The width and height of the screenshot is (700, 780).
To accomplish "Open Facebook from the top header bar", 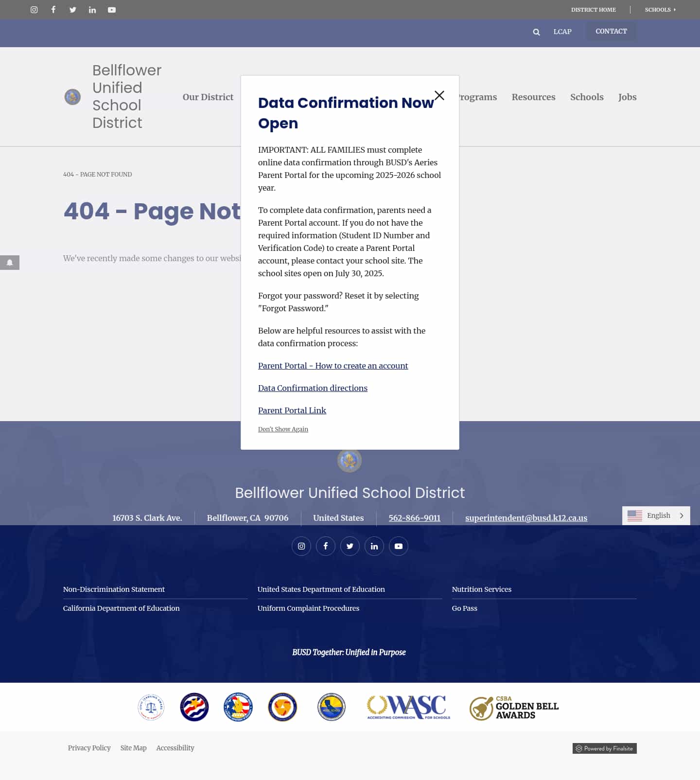I will 53,10.
